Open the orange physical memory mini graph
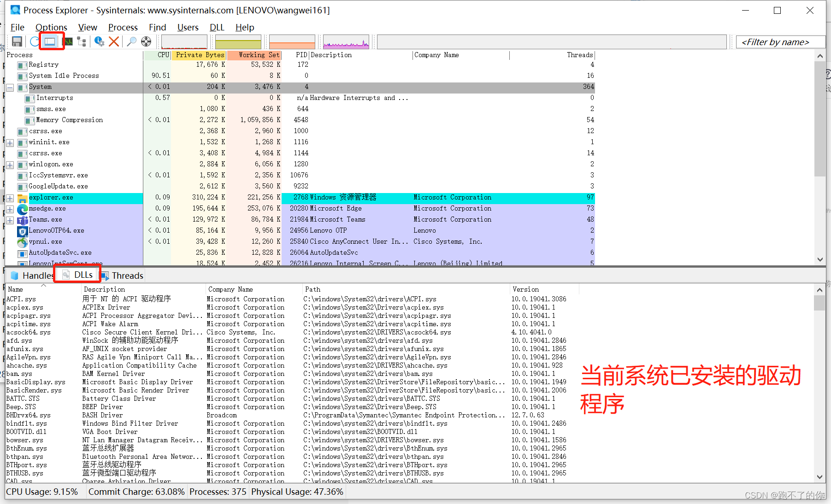This screenshot has width=831, height=504. tap(292, 42)
